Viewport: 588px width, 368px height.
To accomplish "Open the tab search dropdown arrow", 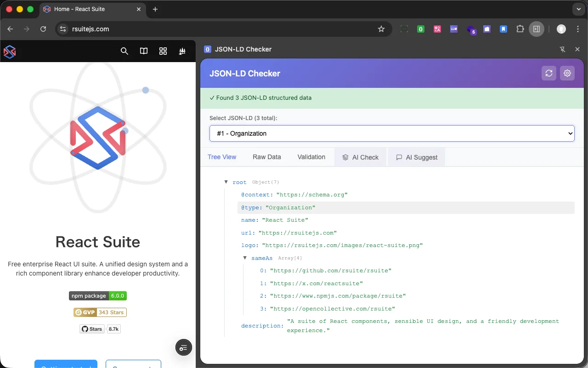I will click(x=578, y=9).
